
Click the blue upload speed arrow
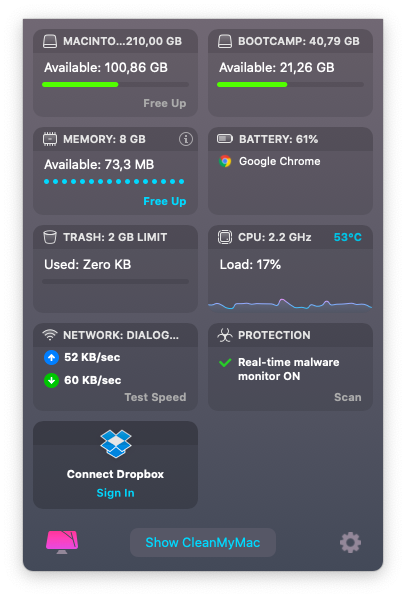point(51,357)
